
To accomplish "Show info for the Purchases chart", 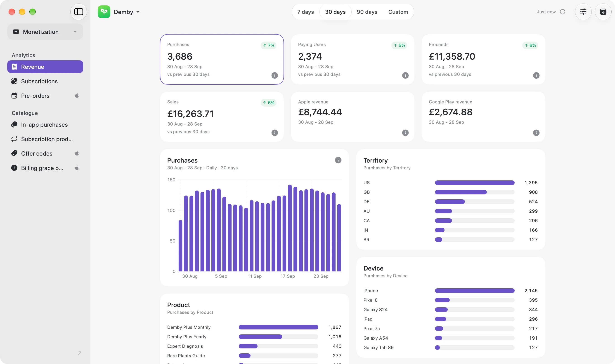I will click(338, 160).
